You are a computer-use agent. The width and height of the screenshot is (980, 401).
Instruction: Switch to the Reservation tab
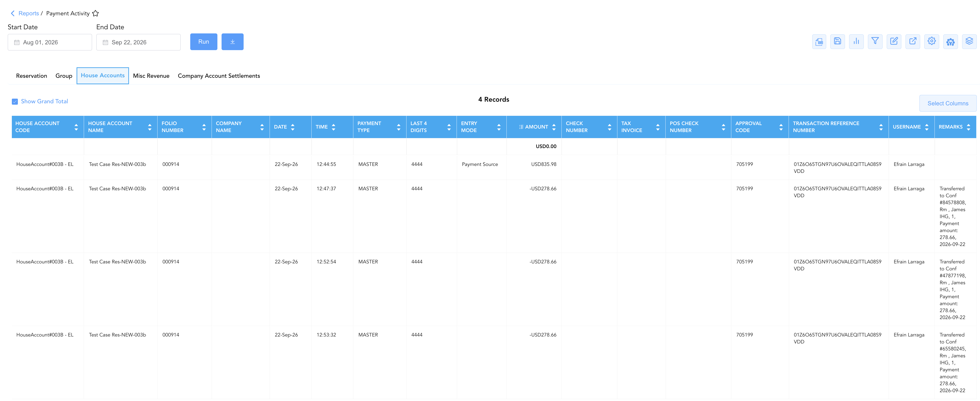(32, 76)
